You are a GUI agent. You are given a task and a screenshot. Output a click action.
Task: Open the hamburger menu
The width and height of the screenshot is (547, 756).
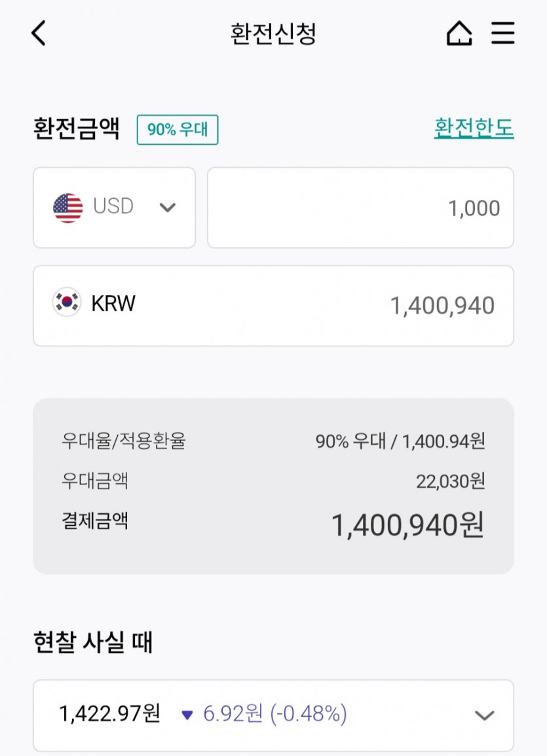click(502, 33)
